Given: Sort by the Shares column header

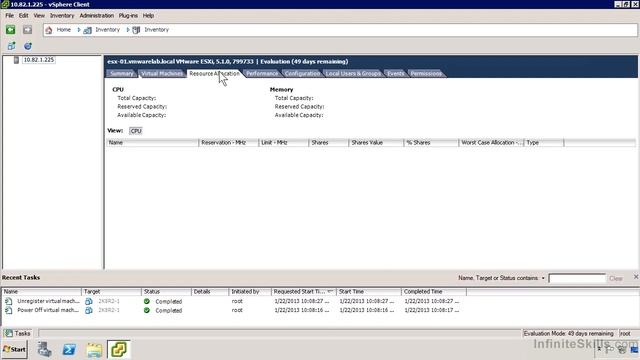Looking at the screenshot, I should [329, 142].
